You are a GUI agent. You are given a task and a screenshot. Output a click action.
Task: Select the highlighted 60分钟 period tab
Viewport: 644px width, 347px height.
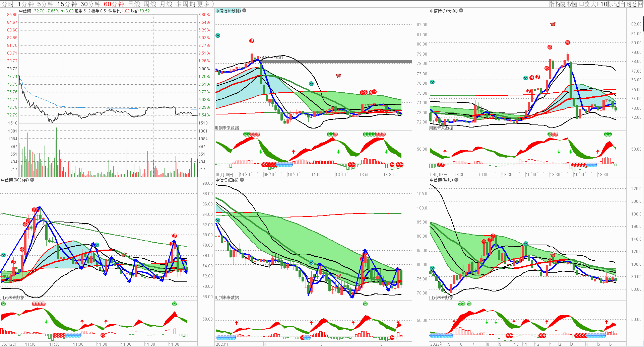[114, 4]
